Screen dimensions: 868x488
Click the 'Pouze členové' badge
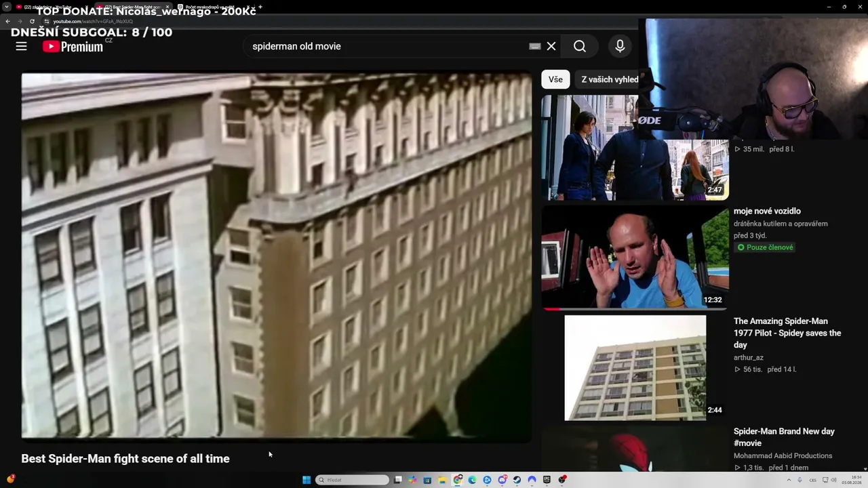pos(765,247)
